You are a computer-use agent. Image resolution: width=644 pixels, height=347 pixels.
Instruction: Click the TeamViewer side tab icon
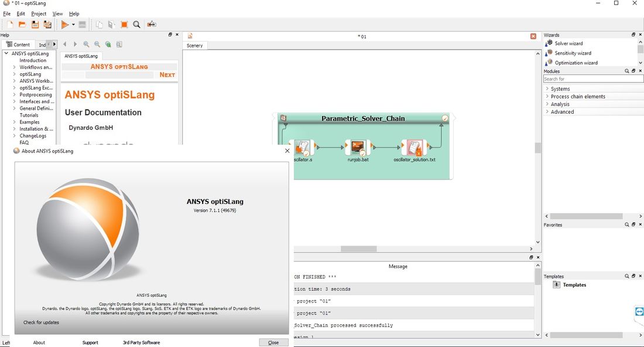pyautogui.click(x=639, y=312)
